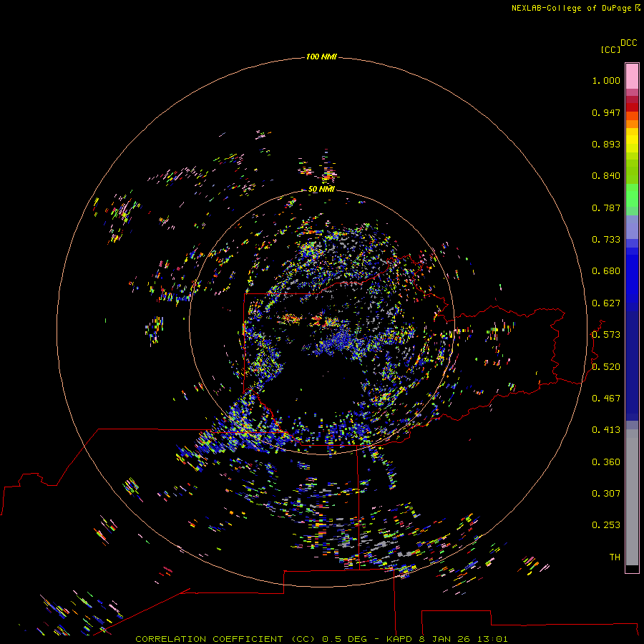Image resolution: width=644 pixels, height=644 pixels.
Task: Click the DCC label above the color scale
Action: [629, 43]
